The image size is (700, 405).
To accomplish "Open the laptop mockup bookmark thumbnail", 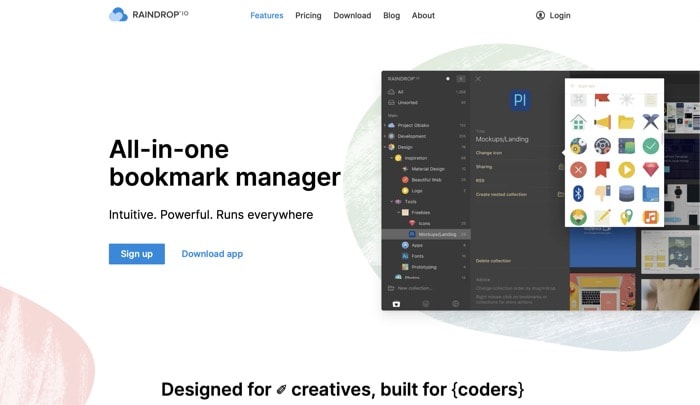I will tap(602, 292).
